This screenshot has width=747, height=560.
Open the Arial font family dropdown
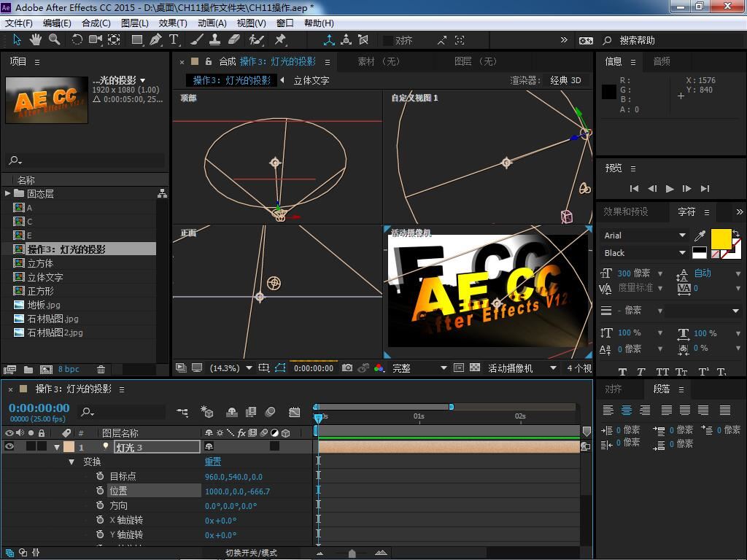click(682, 236)
